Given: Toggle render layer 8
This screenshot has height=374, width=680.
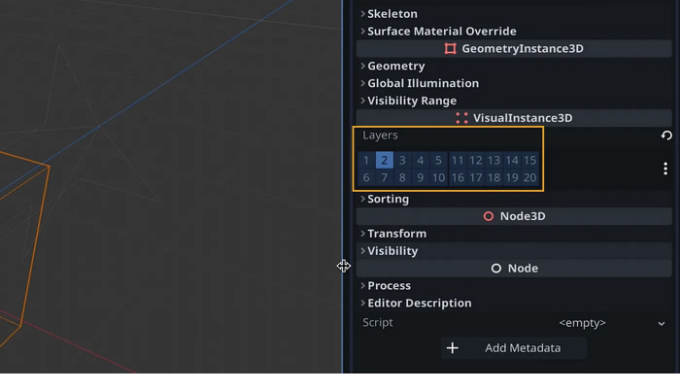Looking at the screenshot, I should click(x=402, y=177).
